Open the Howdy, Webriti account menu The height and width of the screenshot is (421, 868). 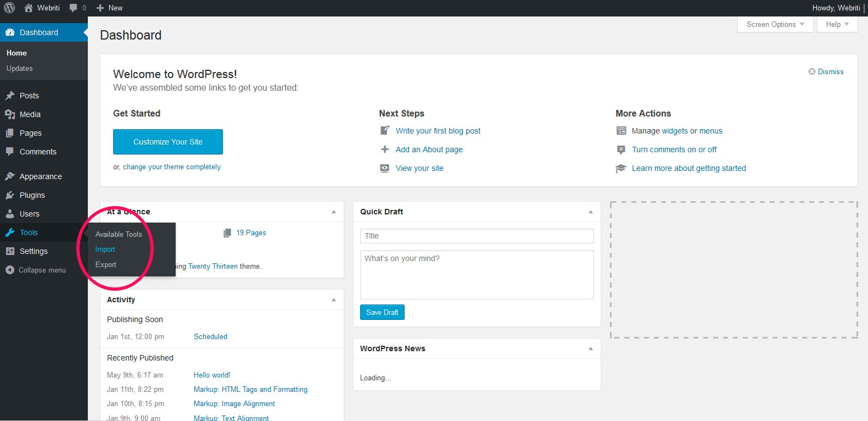pyautogui.click(x=837, y=8)
